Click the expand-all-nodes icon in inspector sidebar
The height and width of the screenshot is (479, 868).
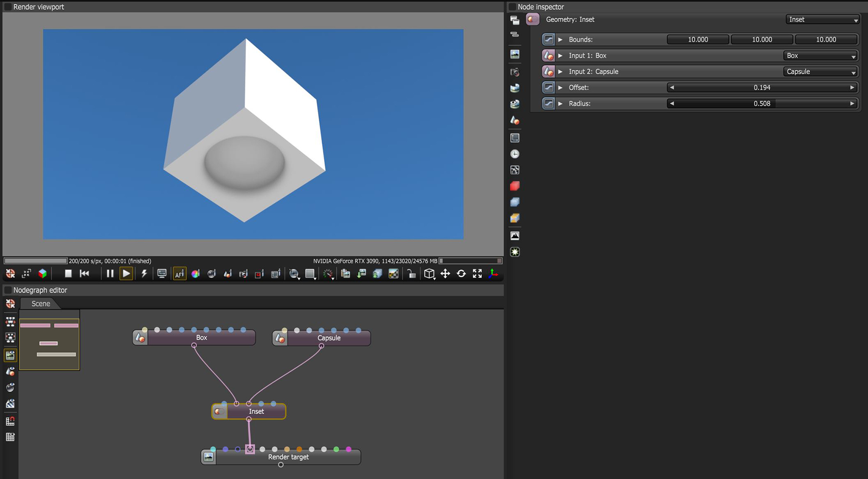click(515, 20)
